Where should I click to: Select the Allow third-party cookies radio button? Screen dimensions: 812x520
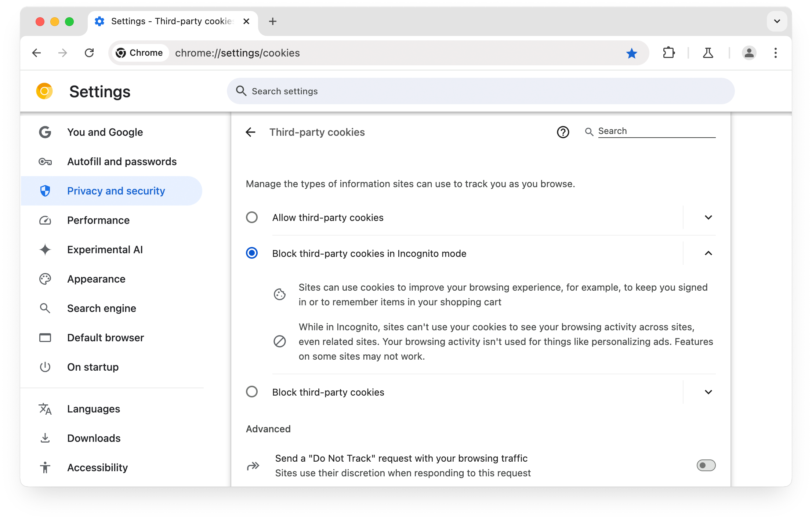coord(251,217)
